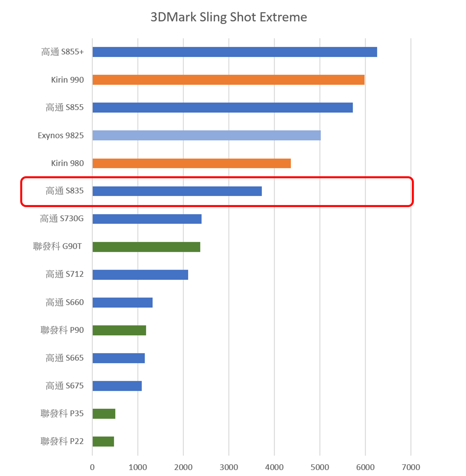
Task: Select the 聯發科 P90 green bar
Action: pyautogui.click(x=119, y=330)
